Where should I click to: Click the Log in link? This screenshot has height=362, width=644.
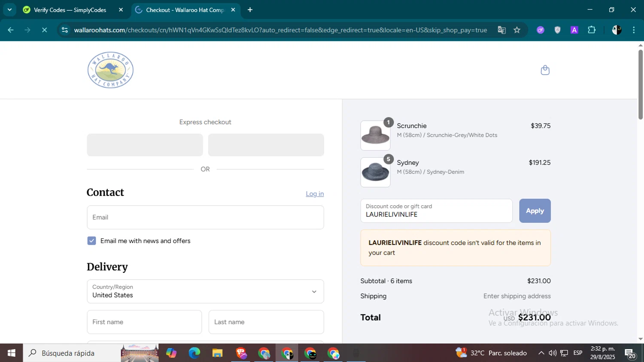pyautogui.click(x=315, y=194)
